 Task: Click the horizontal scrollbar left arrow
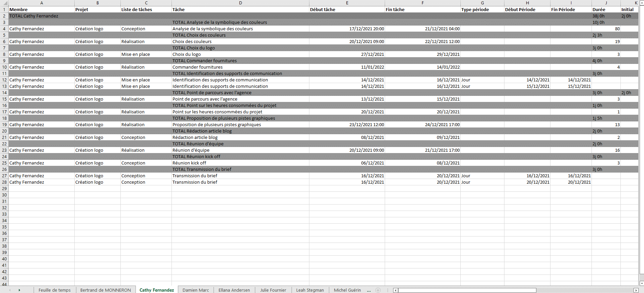[395, 290]
